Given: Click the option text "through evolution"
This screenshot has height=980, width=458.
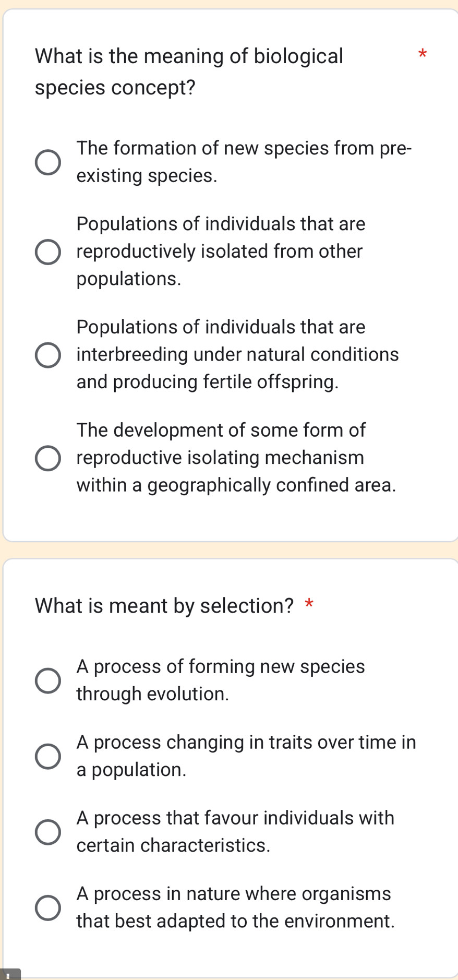Looking at the screenshot, I should [x=152, y=694].
